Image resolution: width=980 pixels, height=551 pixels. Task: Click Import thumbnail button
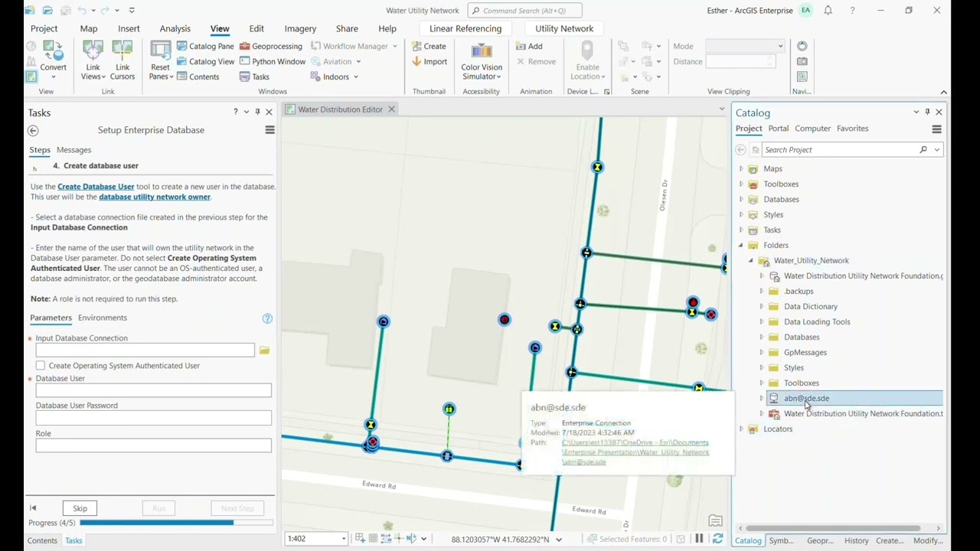(430, 61)
